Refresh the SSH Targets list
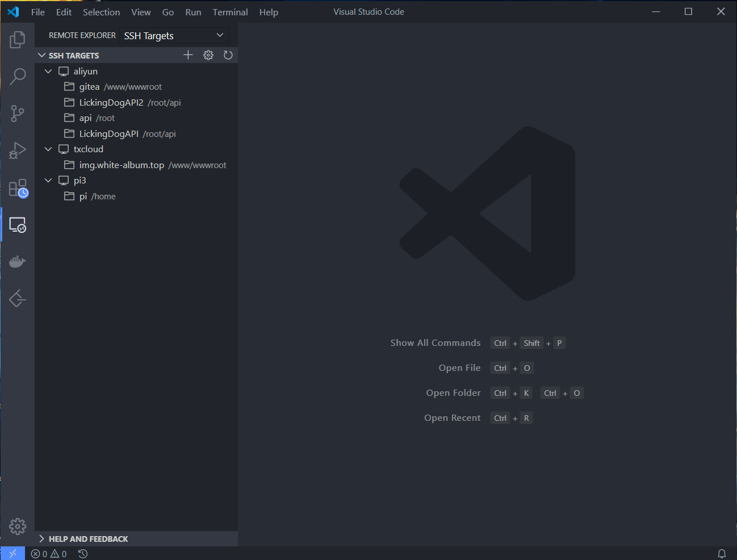The width and height of the screenshot is (737, 560). coord(228,55)
